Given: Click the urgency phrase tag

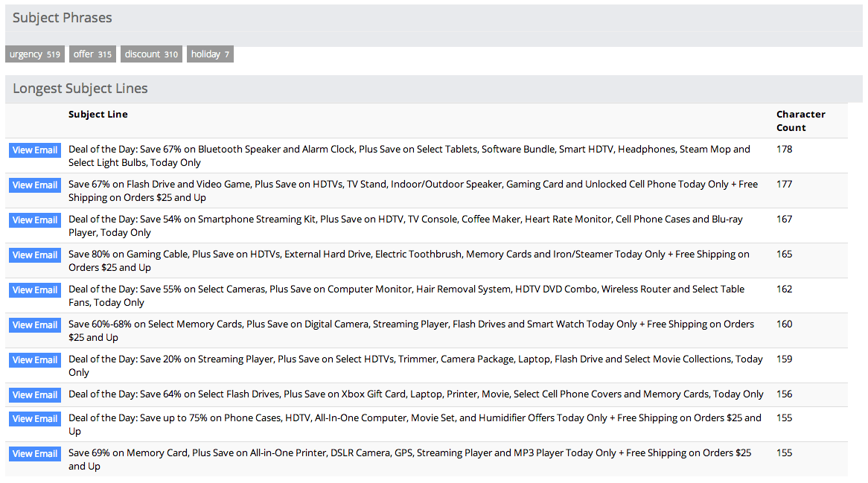Looking at the screenshot, I should point(34,54).
